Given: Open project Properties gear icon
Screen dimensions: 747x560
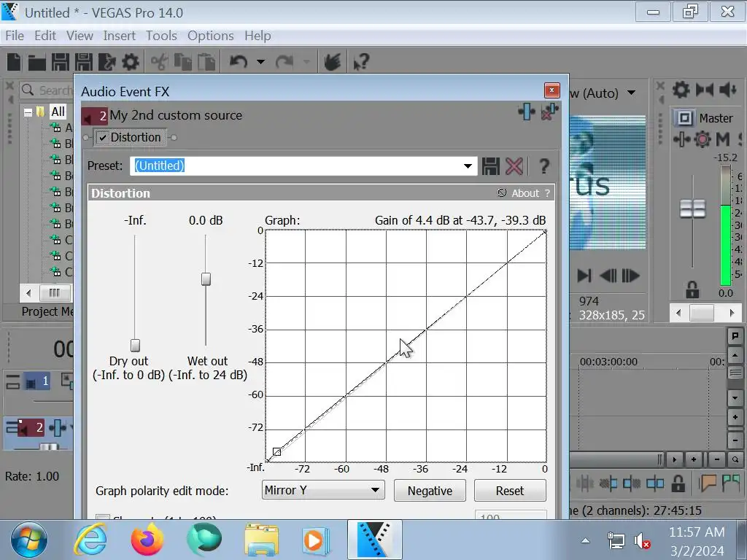Looking at the screenshot, I should point(130,62).
